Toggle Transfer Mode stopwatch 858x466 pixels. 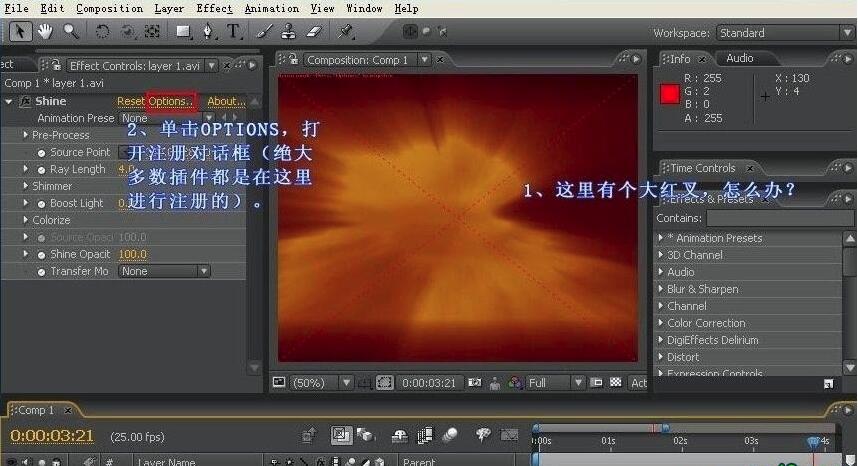click(x=41, y=272)
